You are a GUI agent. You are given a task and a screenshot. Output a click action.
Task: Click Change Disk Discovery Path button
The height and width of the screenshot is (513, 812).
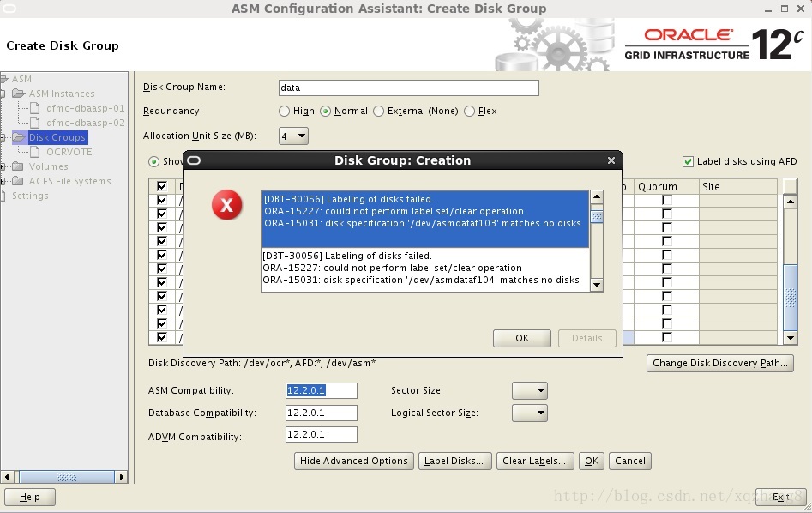pos(719,363)
